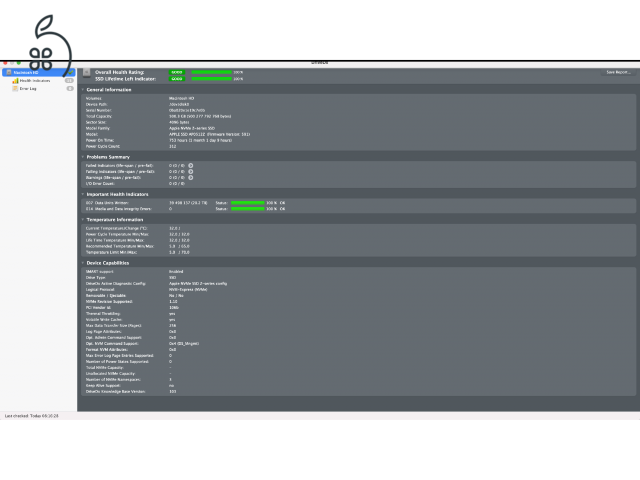
Task: Open Error Log in sidebar
Action: click(28, 89)
